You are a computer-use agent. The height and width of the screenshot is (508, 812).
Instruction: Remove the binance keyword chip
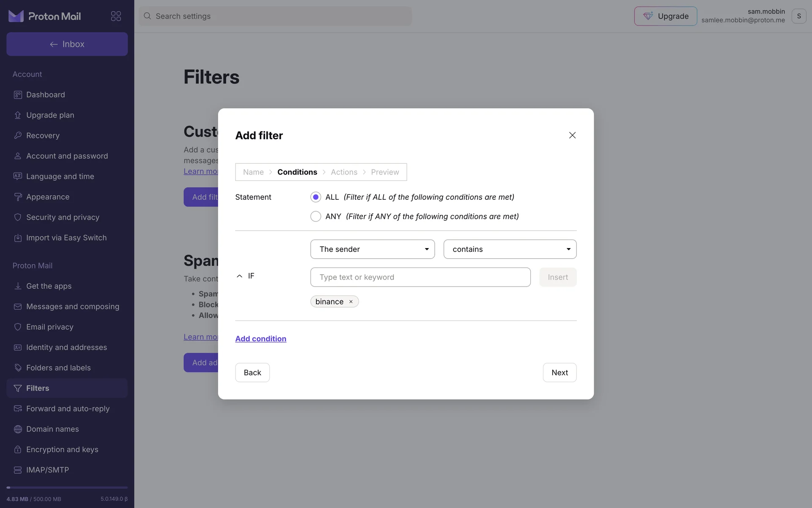point(351,302)
